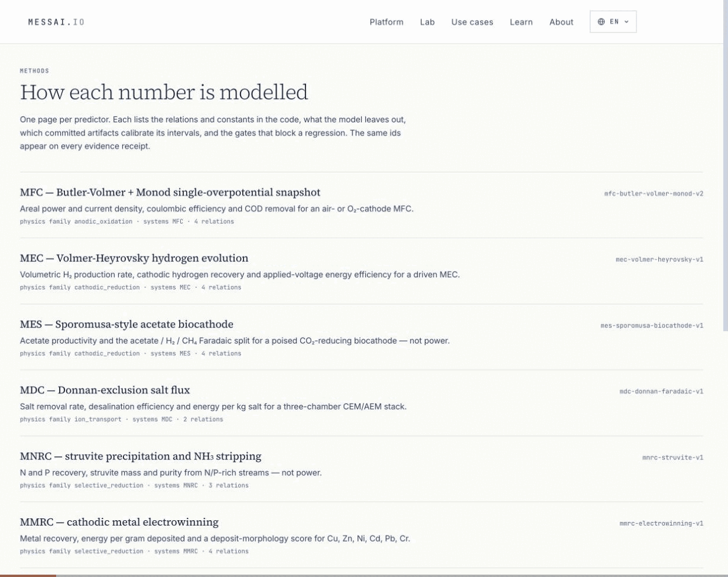This screenshot has height=577, width=728.
Task: Click id mec-volmer-heyrovsky-v1
Action: pos(659,260)
